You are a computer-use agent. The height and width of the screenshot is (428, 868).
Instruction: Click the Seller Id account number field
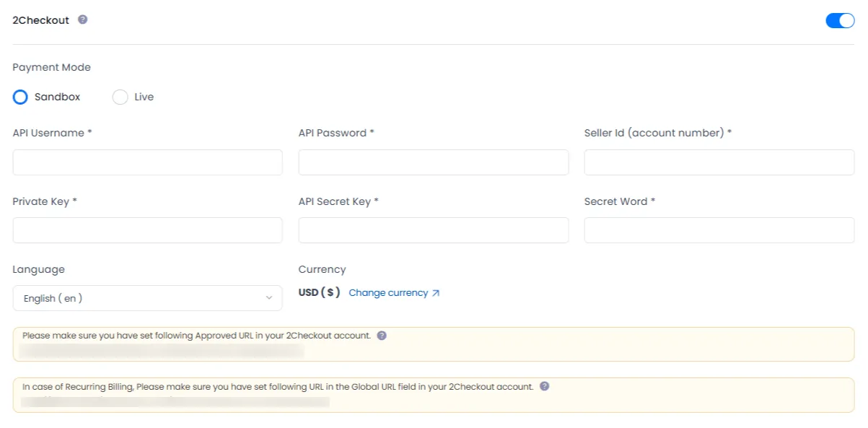point(719,162)
